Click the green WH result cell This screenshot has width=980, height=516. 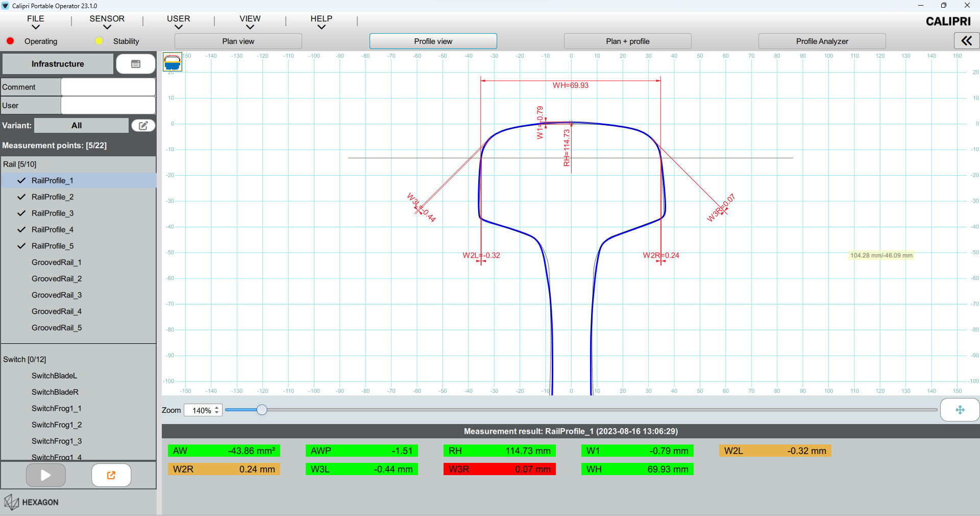pos(637,469)
